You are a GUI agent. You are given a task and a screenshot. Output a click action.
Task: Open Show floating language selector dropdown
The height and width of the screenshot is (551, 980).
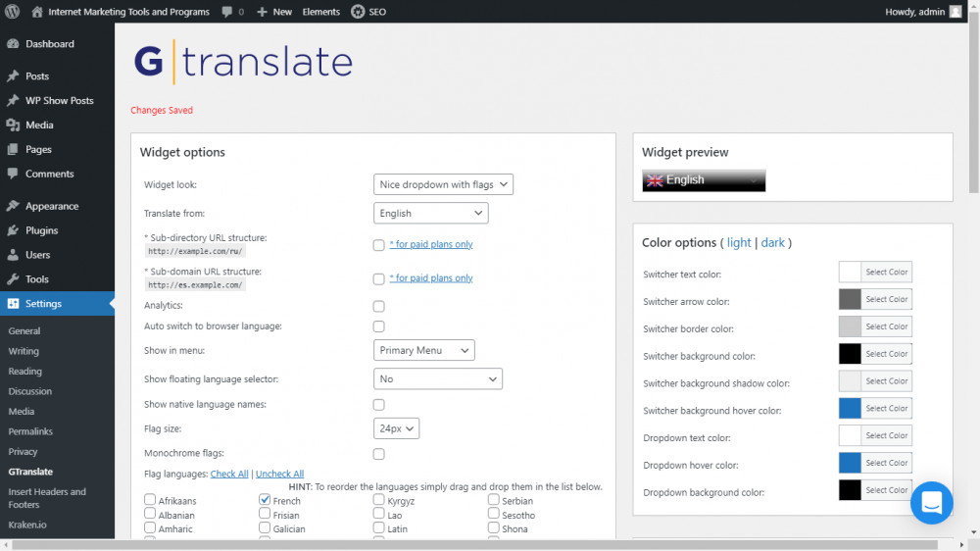(x=437, y=379)
